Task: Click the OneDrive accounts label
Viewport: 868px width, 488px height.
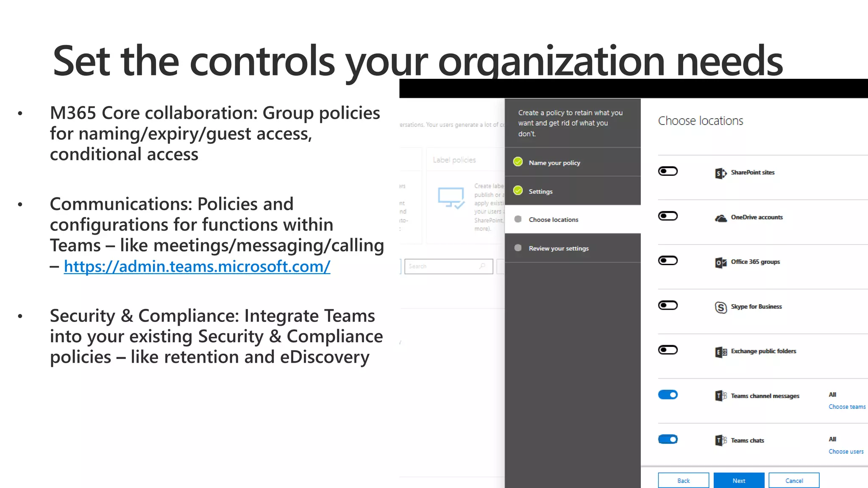Action: [757, 217]
